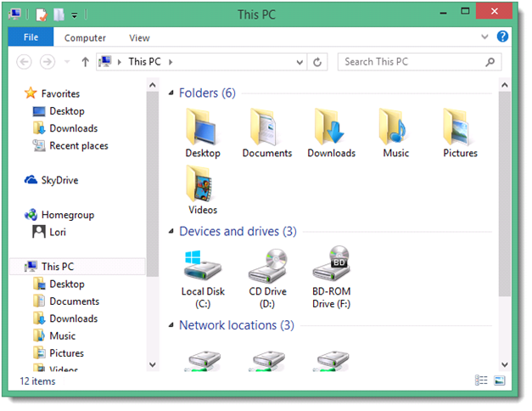Screen dimensions: 532x411
Task: Click the search magnifier icon
Action: point(490,62)
